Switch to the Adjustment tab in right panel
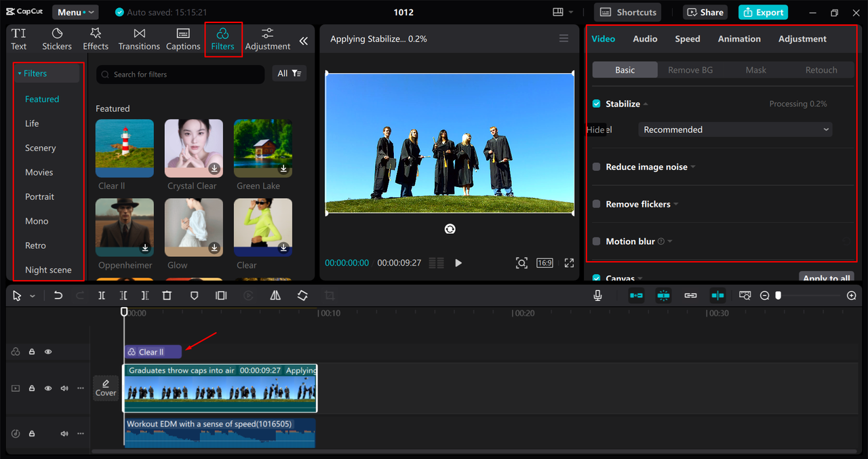This screenshot has height=459, width=868. [x=802, y=39]
